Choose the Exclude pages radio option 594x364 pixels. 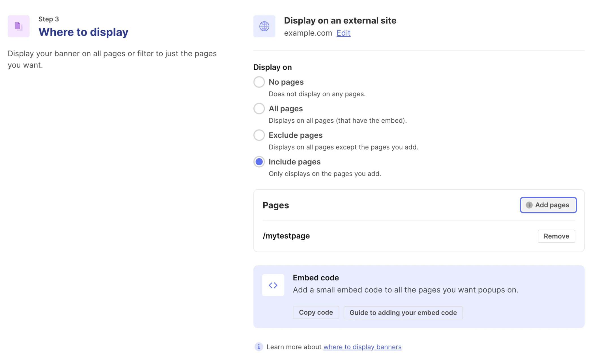pyautogui.click(x=259, y=135)
